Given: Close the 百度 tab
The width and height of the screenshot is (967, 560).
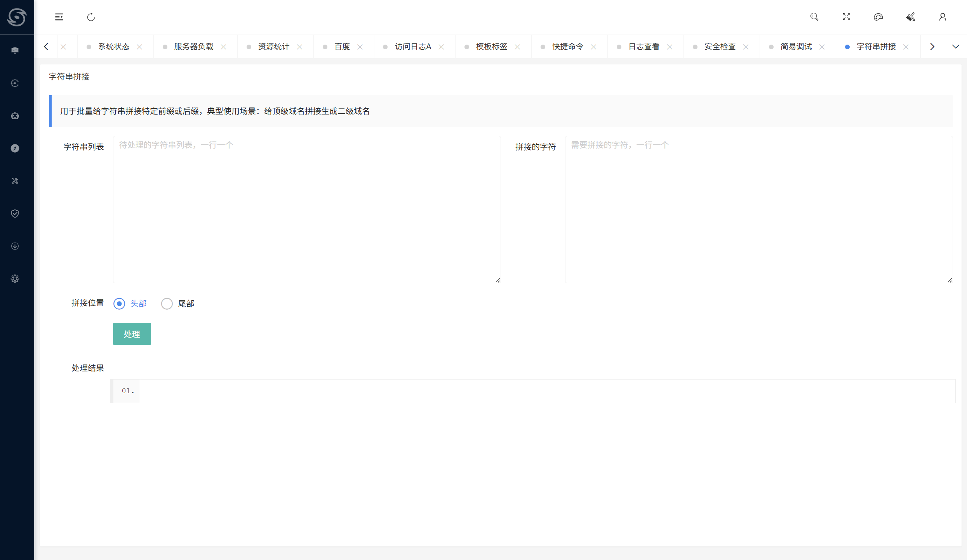Looking at the screenshot, I should tap(360, 47).
